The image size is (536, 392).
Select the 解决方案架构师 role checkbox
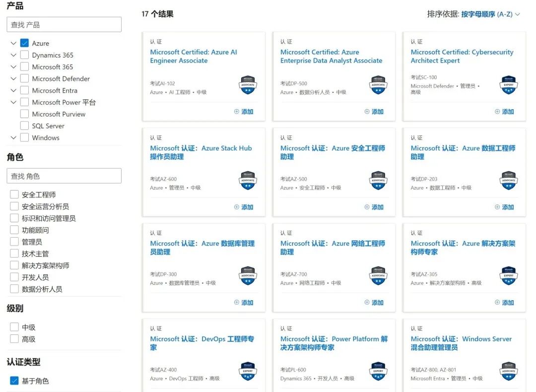[x=14, y=265]
